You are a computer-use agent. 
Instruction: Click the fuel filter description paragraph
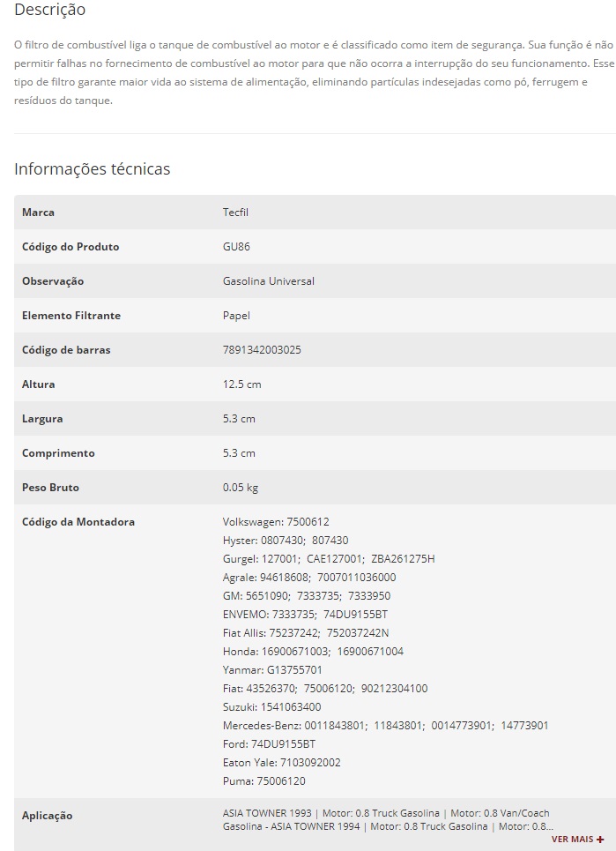click(314, 72)
